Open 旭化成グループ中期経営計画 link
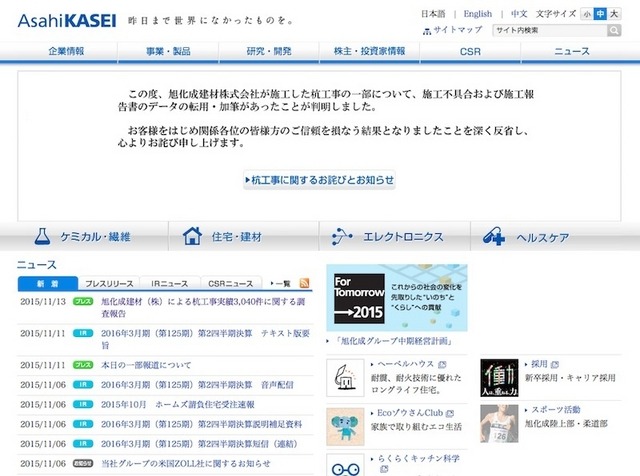This screenshot has height=476, width=640. tap(393, 341)
